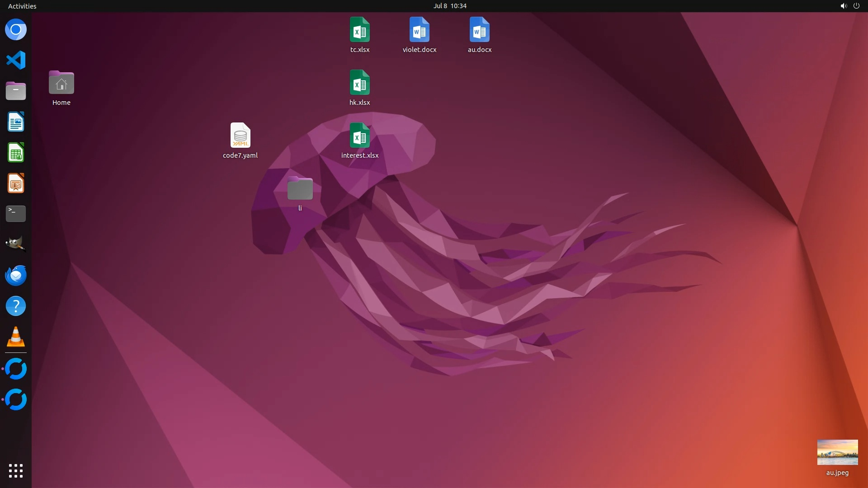The height and width of the screenshot is (488, 868).
Task: Start LibreOffice Impress from dock
Action: (x=16, y=183)
